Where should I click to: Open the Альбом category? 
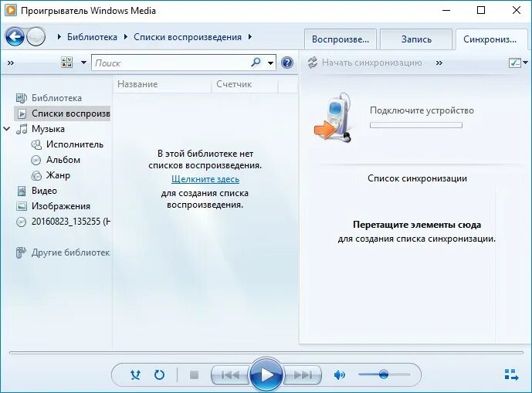(63, 160)
